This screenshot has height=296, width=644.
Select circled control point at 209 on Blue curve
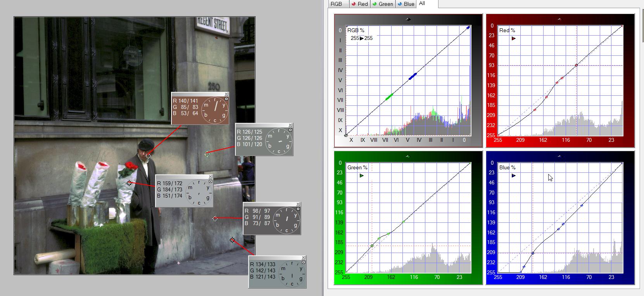[x=533, y=253]
